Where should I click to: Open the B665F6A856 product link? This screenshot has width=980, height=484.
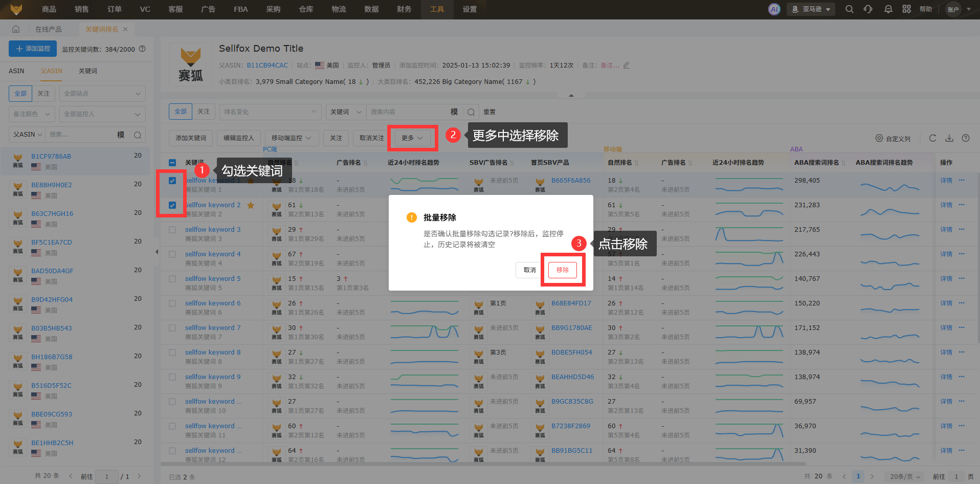(x=571, y=181)
